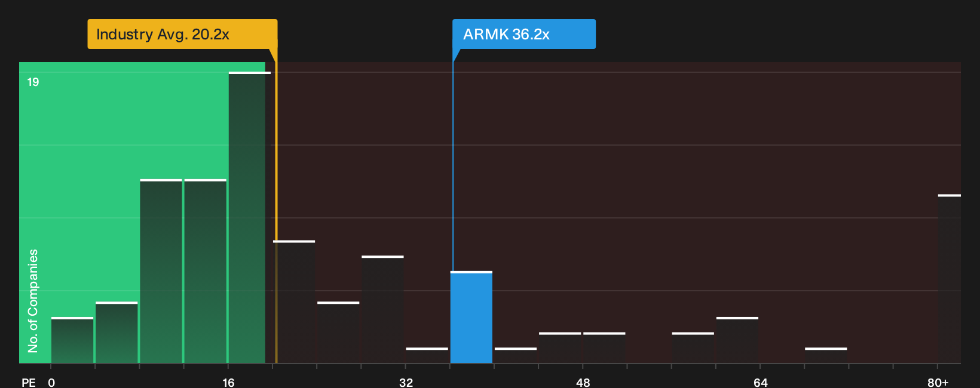Click the 80+ PE bar at far right
The width and height of the screenshot is (980, 388).
[950, 279]
